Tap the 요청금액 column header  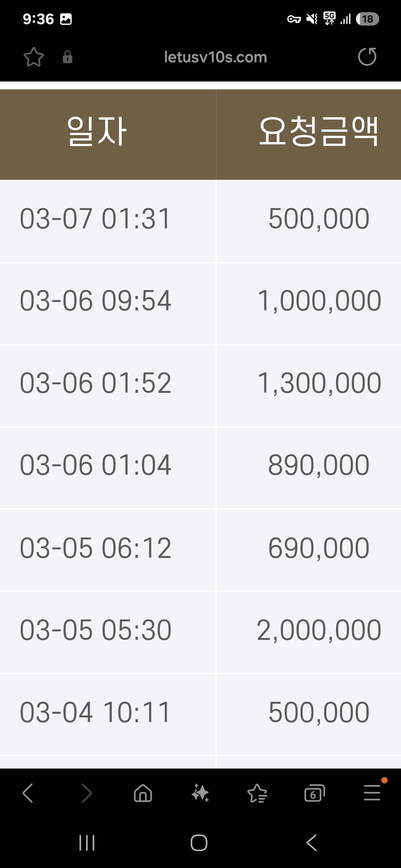[318, 131]
